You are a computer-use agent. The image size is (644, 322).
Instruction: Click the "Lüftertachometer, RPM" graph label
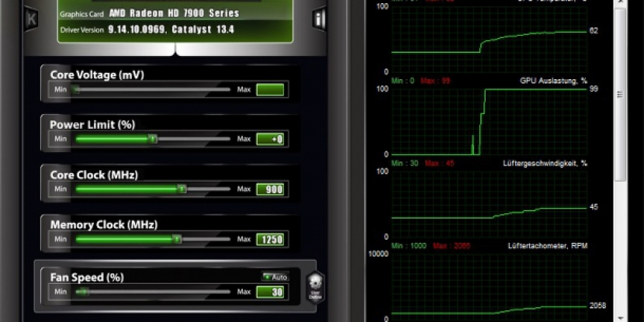[548, 246]
